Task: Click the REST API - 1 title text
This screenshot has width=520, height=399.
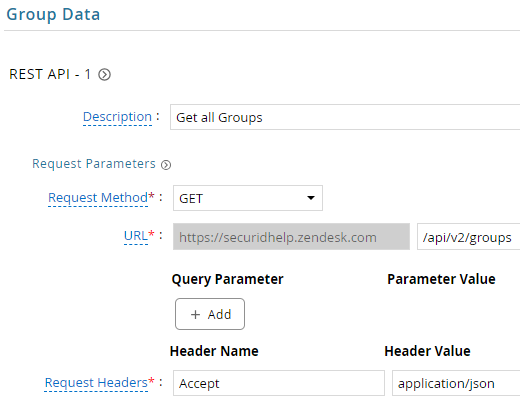Action: point(50,74)
